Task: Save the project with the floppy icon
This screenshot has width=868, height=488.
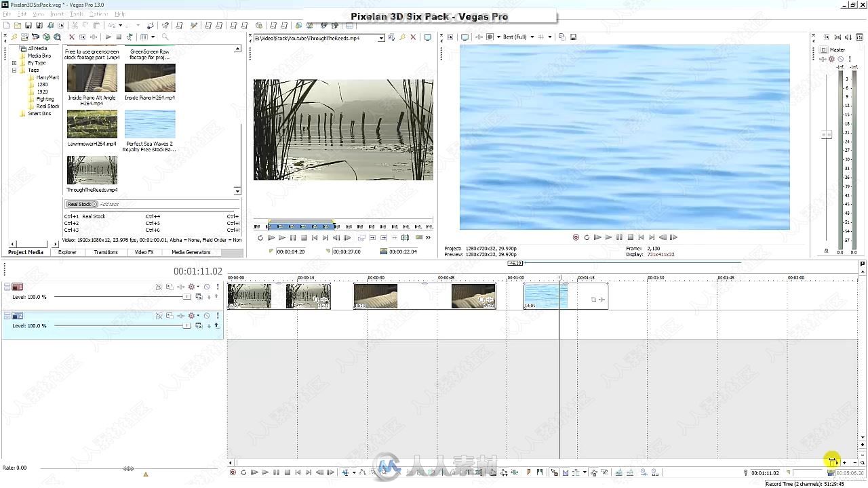Action: [x=28, y=25]
